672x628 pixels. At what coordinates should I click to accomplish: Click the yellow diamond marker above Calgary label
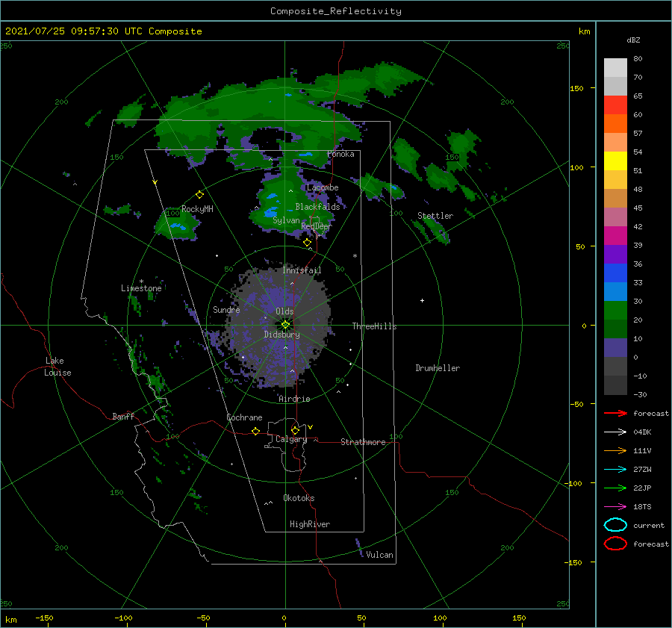point(295,430)
